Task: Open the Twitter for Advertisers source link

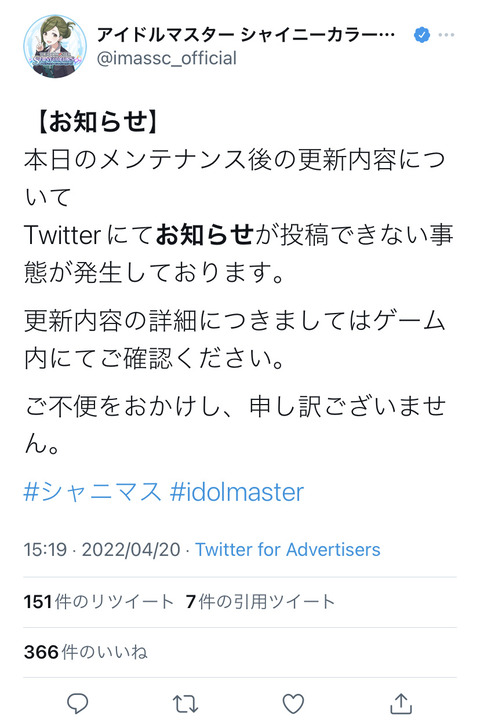Action: point(288,549)
